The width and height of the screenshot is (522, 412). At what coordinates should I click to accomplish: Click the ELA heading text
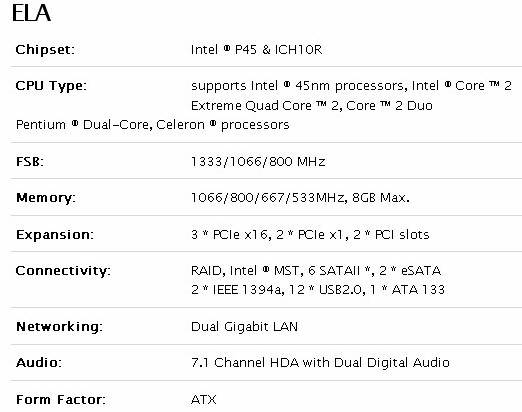[x=31, y=13]
